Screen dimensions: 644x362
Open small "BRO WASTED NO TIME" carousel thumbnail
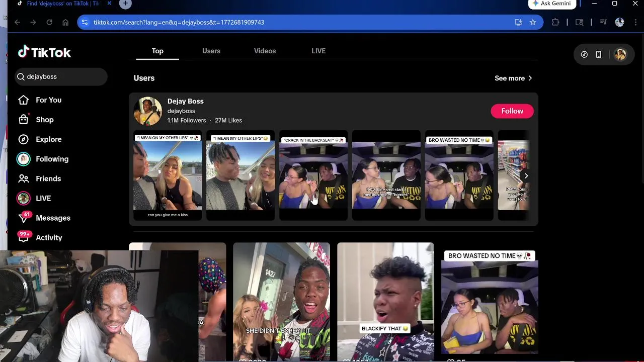coord(459,175)
